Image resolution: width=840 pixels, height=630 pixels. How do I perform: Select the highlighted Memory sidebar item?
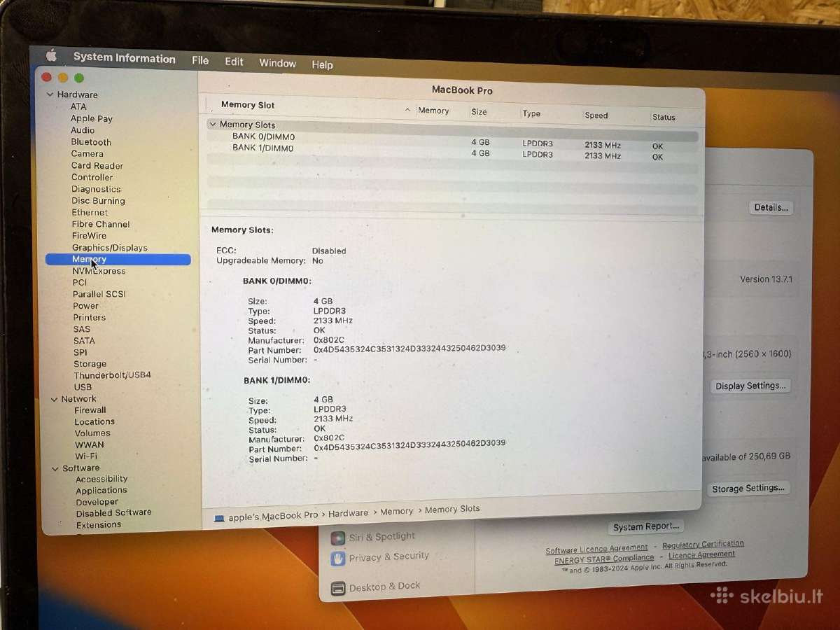118,260
